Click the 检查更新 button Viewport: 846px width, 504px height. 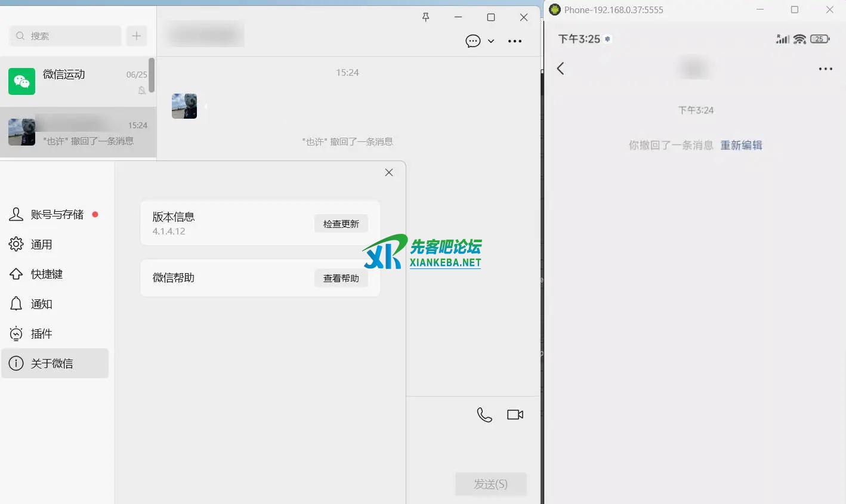pos(341,224)
